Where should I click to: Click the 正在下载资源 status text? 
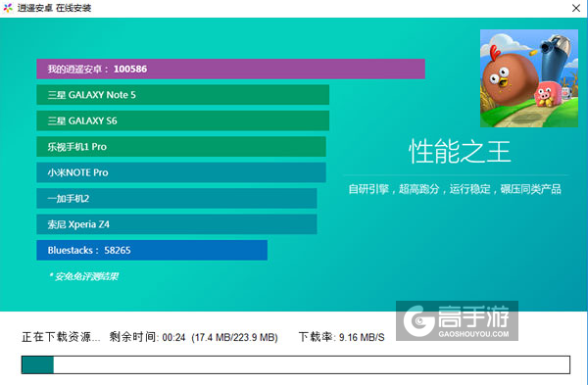pyautogui.click(x=61, y=337)
